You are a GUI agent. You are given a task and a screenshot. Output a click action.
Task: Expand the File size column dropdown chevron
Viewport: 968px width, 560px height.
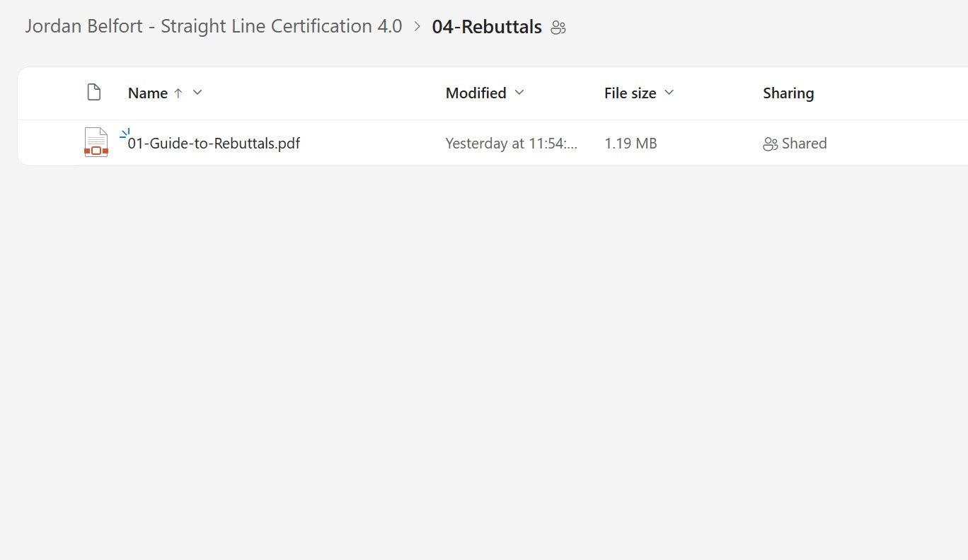coord(669,93)
